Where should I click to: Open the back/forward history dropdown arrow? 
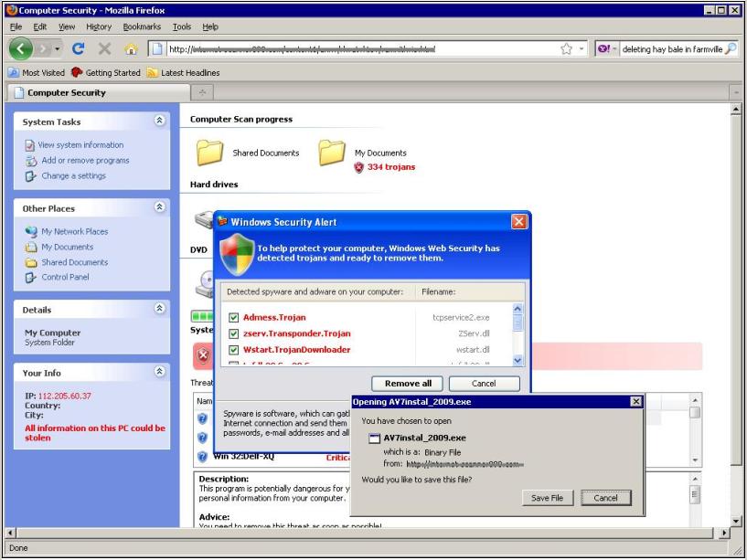(58, 49)
